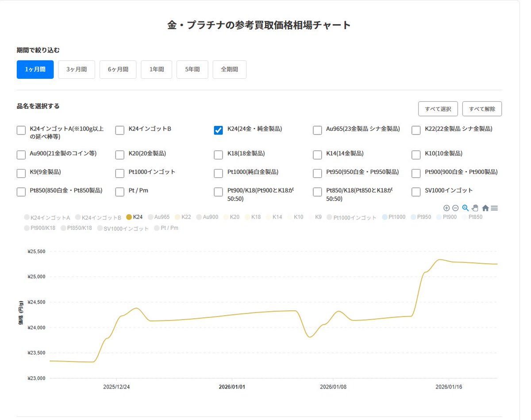Reset the chart view with the home icon
531x420 pixels.
coord(485,208)
